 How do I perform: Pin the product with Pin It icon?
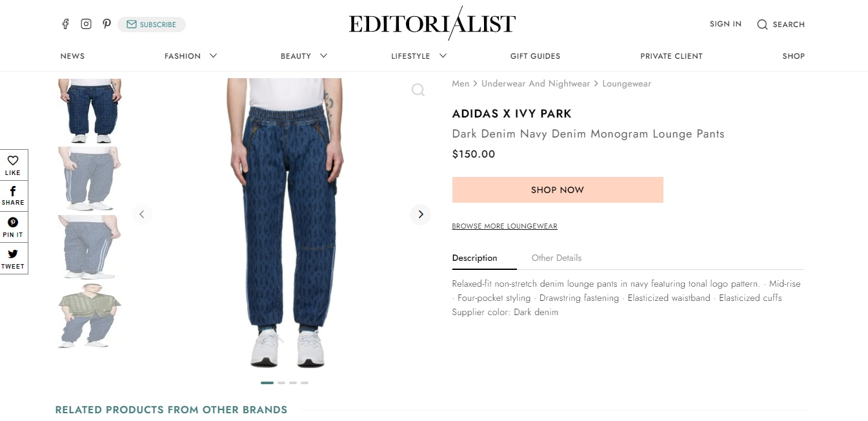(x=13, y=222)
